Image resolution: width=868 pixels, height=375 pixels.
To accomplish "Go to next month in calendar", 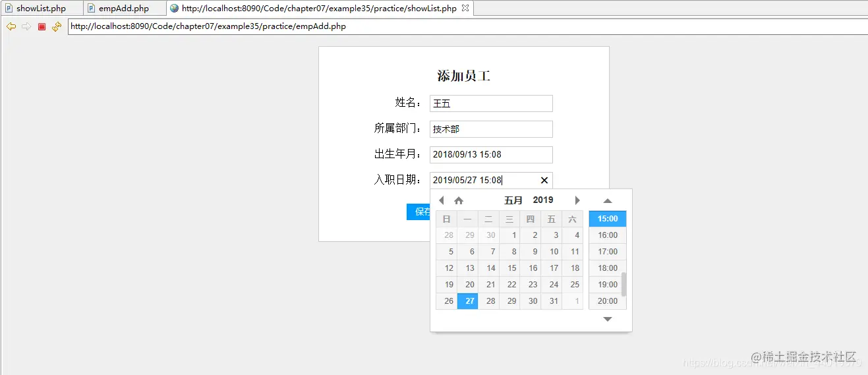I will (x=577, y=200).
